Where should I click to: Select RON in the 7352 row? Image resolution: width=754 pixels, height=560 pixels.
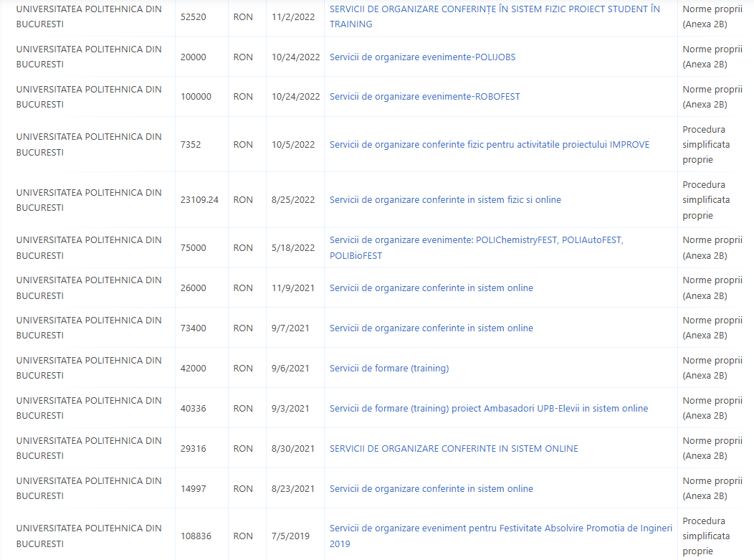click(243, 144)
